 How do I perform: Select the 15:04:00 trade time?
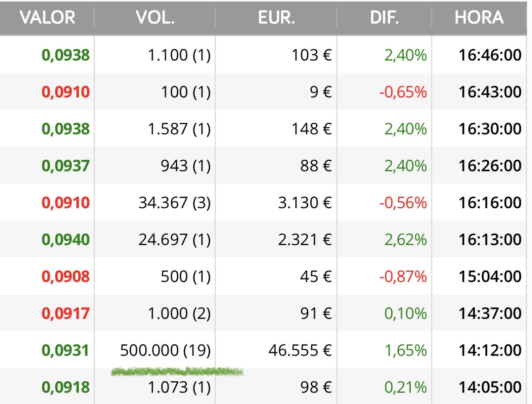point(490,277)
